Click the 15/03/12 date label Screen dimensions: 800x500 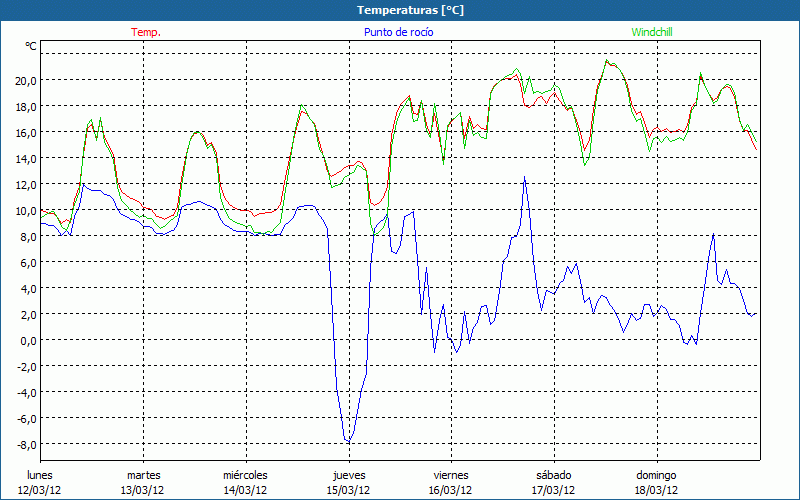(348, 490)
